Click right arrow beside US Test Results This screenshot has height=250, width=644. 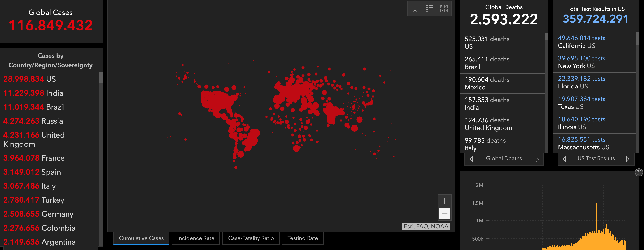(x=628, y=159)
